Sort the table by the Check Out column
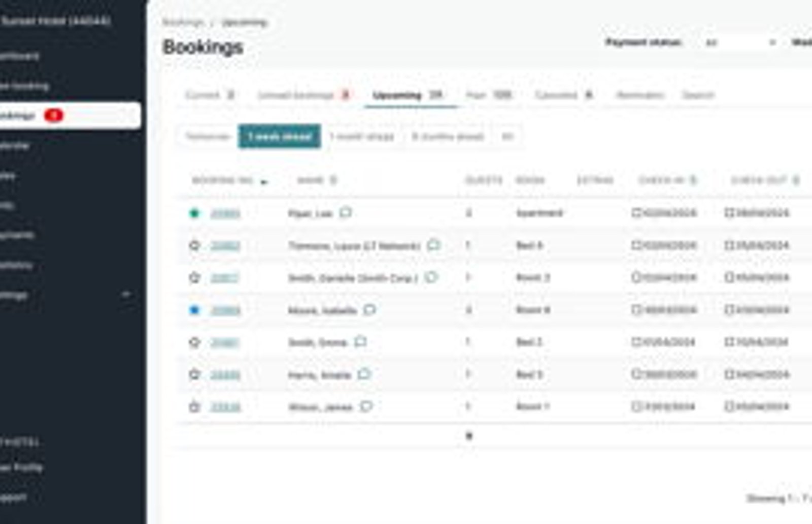The width and height of the screenshot is (812, 524). click(765, 180)
